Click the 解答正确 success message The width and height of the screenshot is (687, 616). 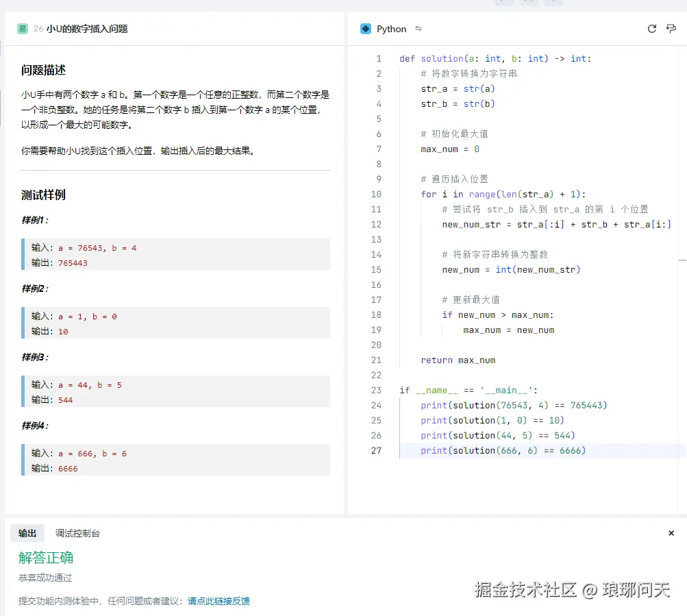click(45, 558)
